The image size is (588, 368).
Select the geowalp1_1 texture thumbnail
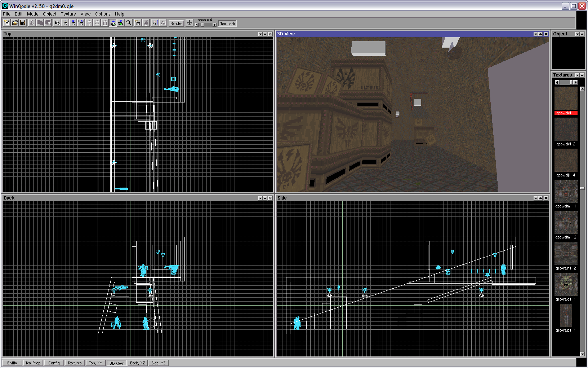click(566, 316)
